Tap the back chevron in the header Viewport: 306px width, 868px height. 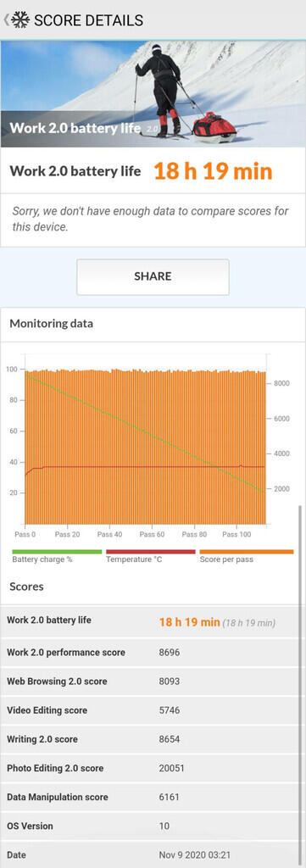(6, 20)
